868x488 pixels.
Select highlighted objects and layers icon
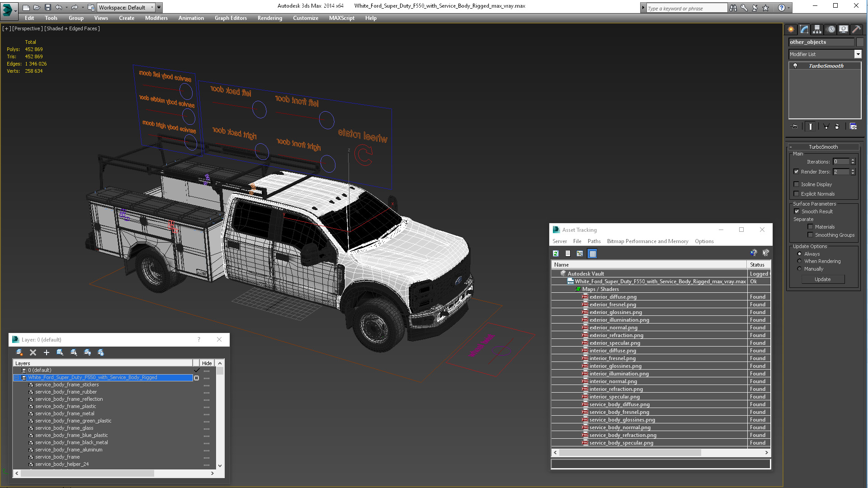[x=60, y=352]
